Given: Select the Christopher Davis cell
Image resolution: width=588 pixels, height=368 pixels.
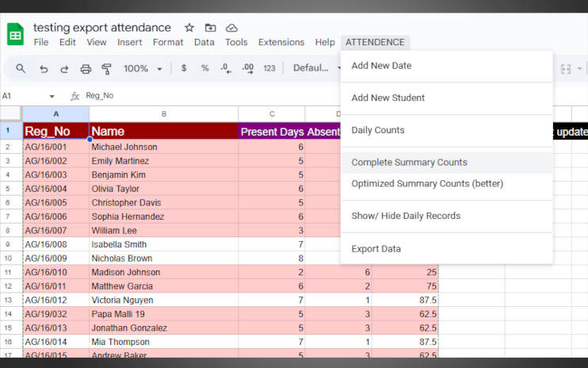Looking at the screenshot, I should pos(163,202).
